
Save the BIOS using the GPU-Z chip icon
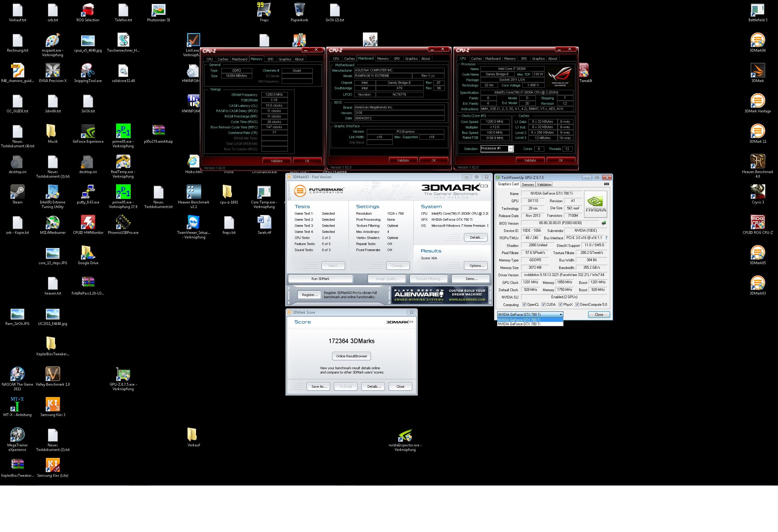(604, 223)
